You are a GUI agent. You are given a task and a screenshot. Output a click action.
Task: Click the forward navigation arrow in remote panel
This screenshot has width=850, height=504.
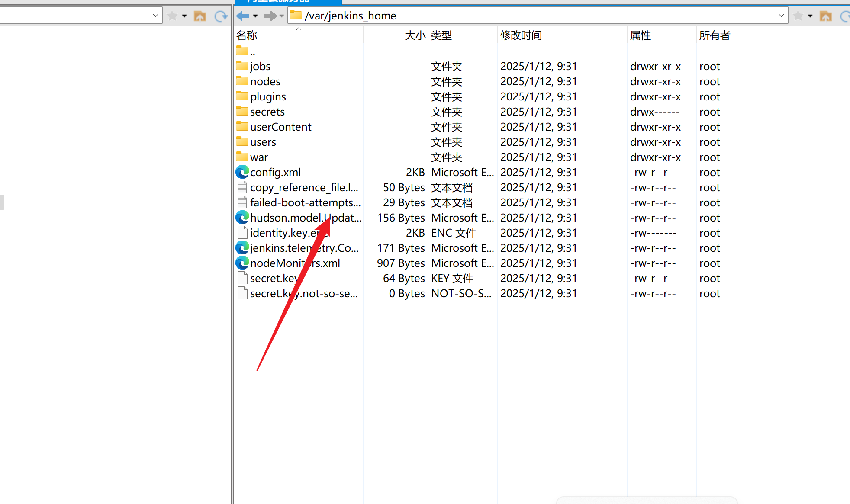tap(270, 16)
